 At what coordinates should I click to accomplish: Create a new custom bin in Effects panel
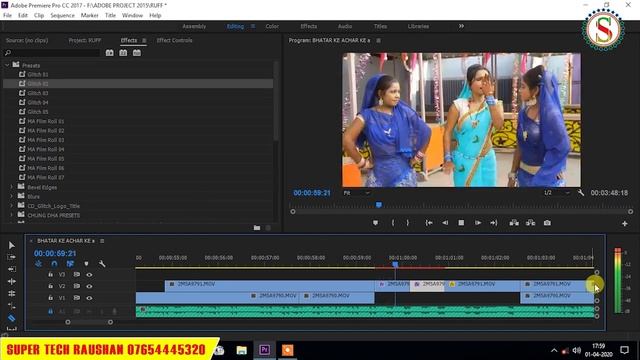pos(257,228)
